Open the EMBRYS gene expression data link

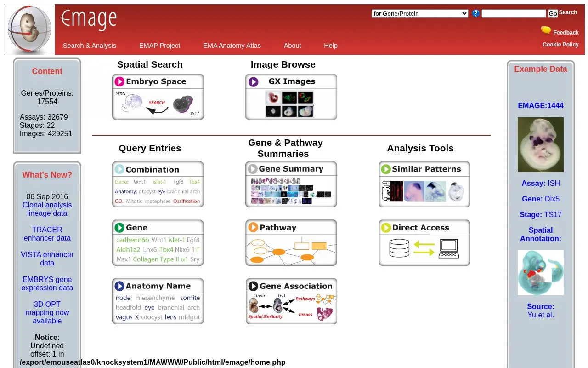pos(47,283)
